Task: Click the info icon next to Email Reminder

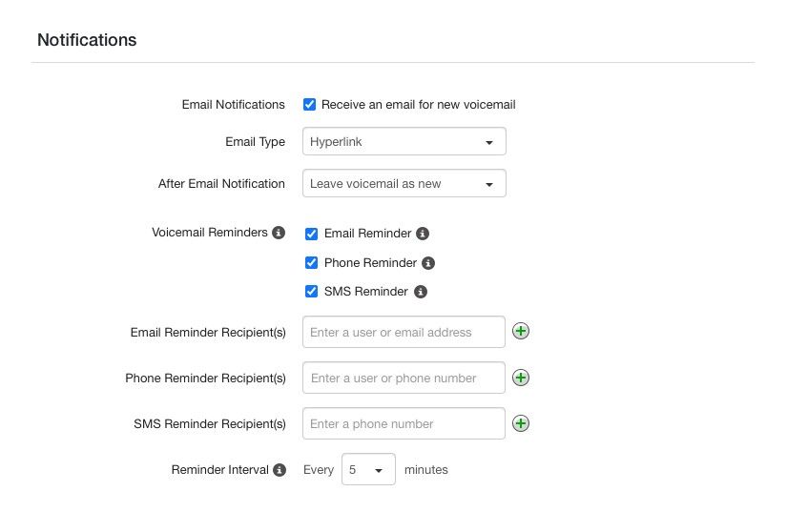Action: tap(423, 234)
